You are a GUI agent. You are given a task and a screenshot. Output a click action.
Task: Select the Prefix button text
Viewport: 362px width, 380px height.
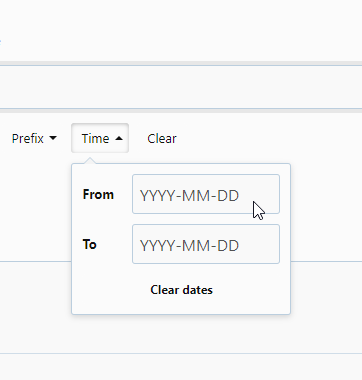pyautogui.click(x=28, y=138)
